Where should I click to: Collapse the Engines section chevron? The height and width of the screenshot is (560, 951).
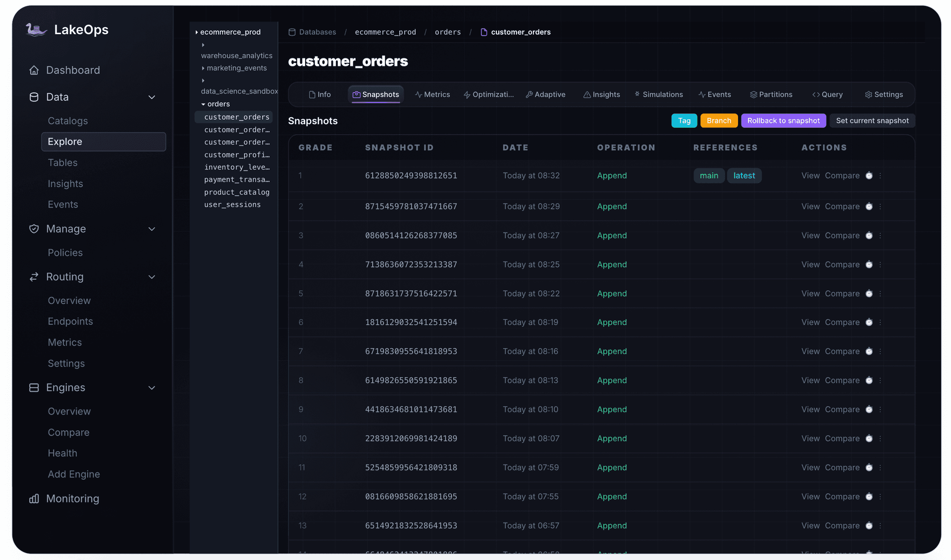coord(152,388)
